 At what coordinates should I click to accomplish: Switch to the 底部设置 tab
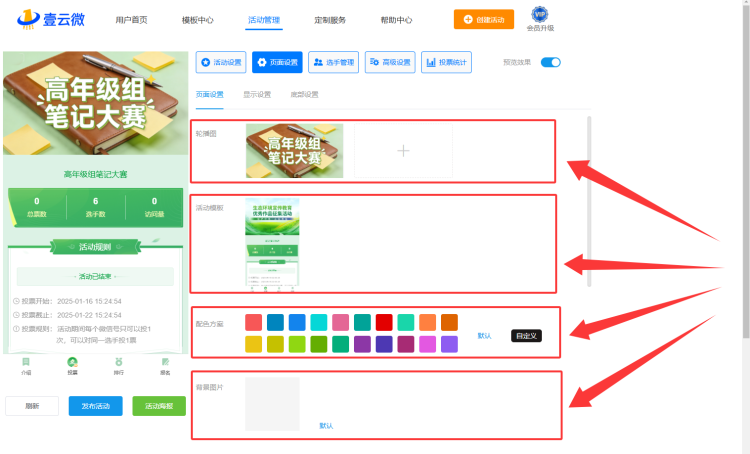coord(304,94)
